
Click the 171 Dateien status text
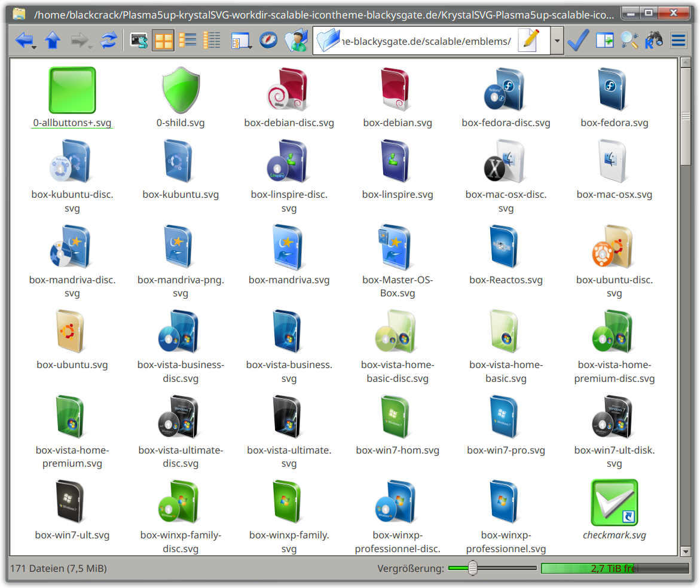pos(59,568)
